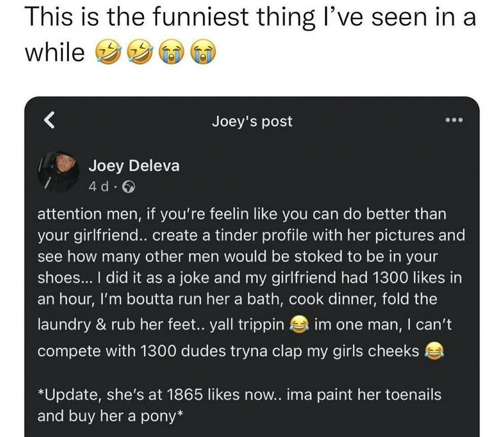Click the first loudly crying emoji

(x=170, y=52)
